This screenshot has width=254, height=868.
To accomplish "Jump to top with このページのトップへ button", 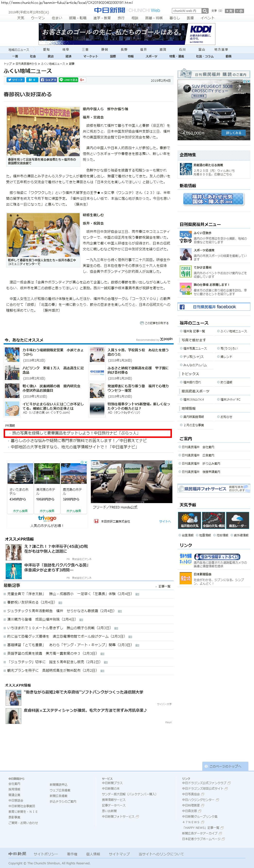I will 225,766.
